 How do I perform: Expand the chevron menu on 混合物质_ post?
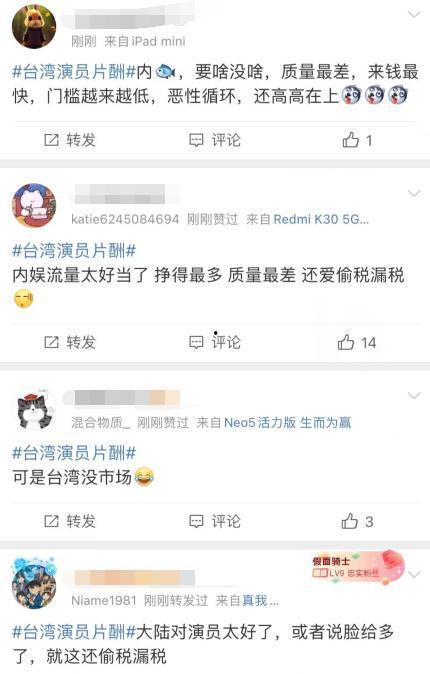coord(414,395)
